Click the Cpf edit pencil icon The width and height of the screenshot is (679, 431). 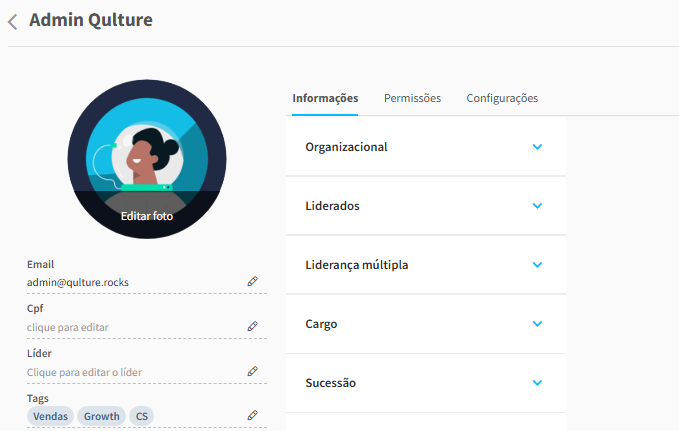click(252, 326)
